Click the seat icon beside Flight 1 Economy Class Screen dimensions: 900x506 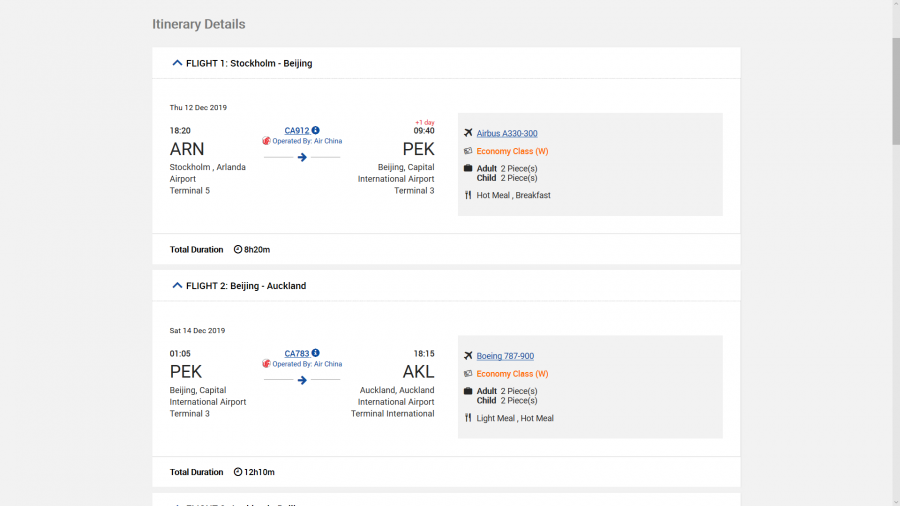pos(468,152)
